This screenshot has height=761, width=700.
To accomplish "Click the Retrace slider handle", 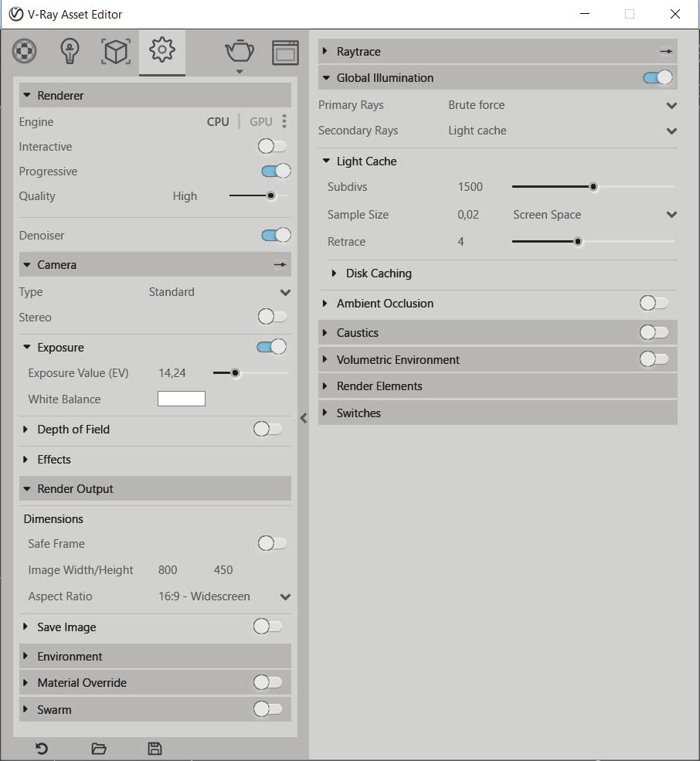I will [578, 241].
